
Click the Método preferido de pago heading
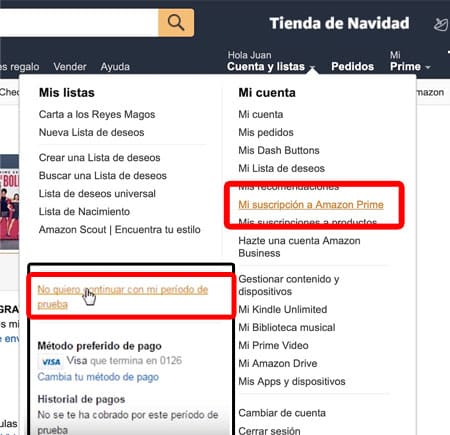click(x=99, y=346)
